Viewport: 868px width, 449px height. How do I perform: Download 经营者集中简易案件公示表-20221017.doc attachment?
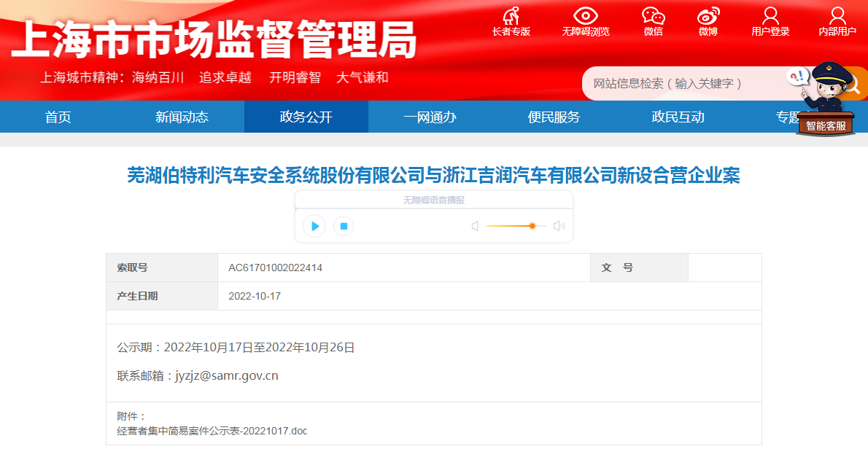[212, 432]
